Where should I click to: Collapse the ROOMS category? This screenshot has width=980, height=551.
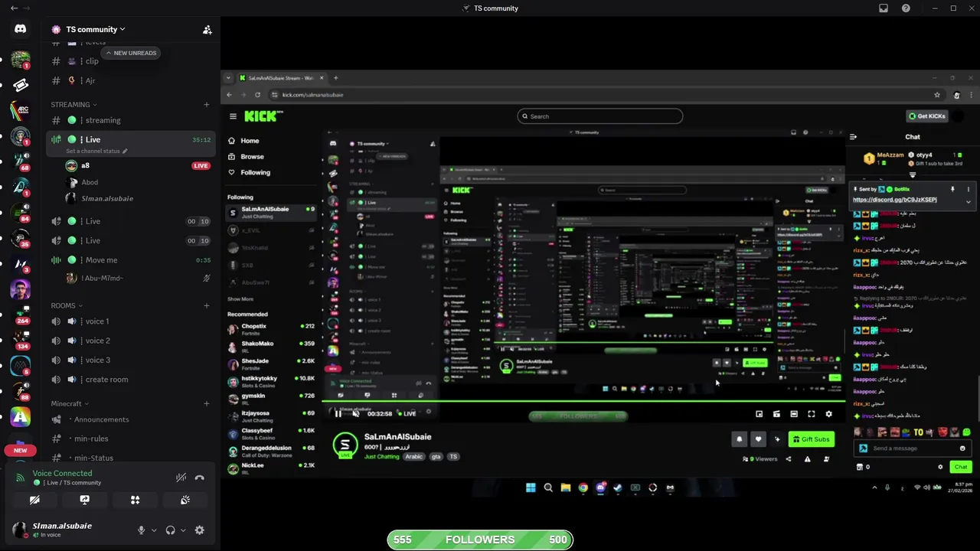67,306
